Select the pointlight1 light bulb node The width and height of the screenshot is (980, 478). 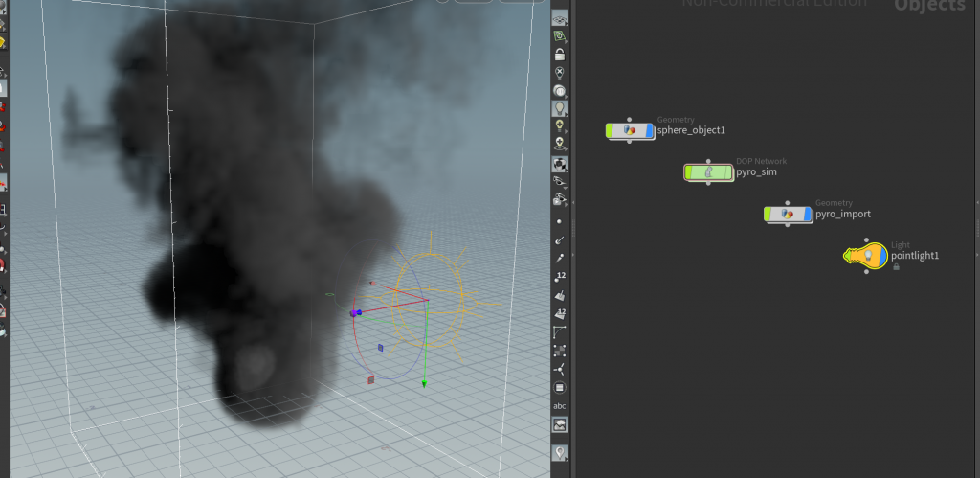(866, 255)
